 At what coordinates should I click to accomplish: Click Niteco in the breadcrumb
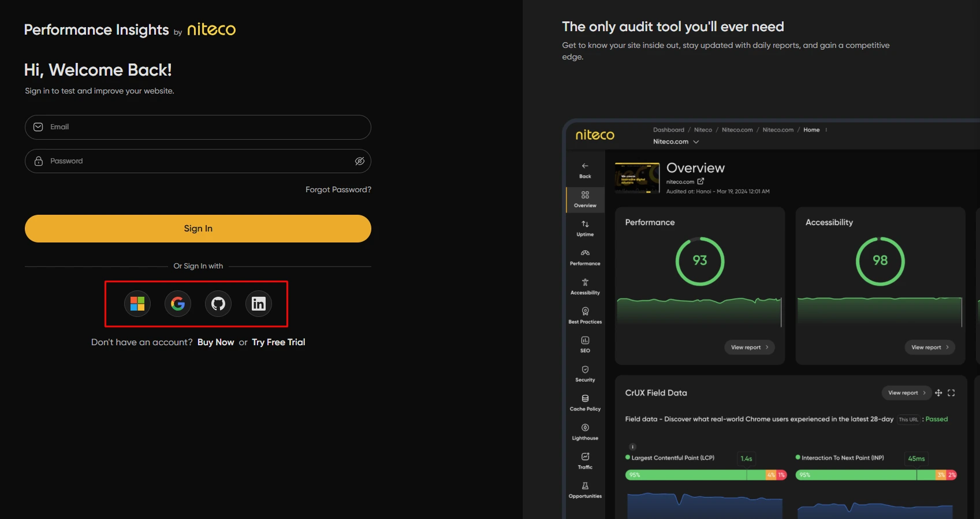[703, 130]
